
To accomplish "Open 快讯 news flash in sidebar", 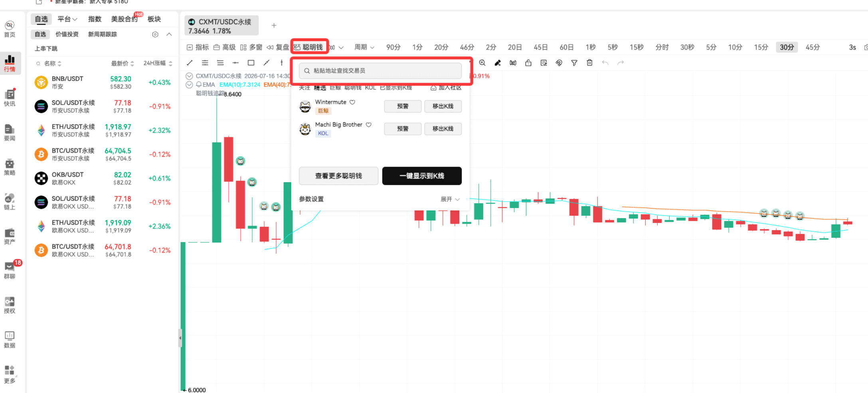I will (10, 98).
